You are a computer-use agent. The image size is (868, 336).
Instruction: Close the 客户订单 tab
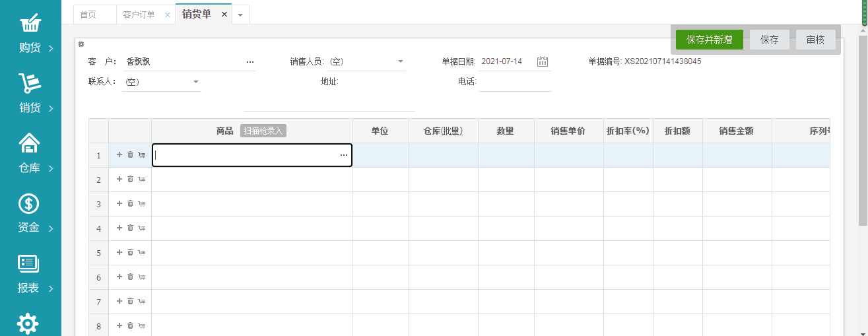tap(167, 15)
